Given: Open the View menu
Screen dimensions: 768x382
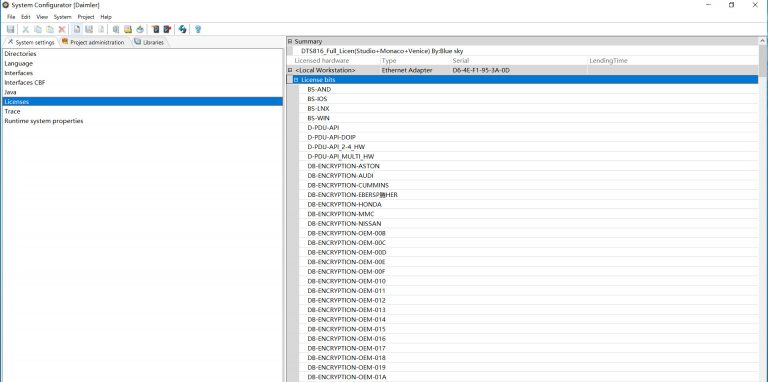Looking at the screenshot, I should (x=42, y=17).
